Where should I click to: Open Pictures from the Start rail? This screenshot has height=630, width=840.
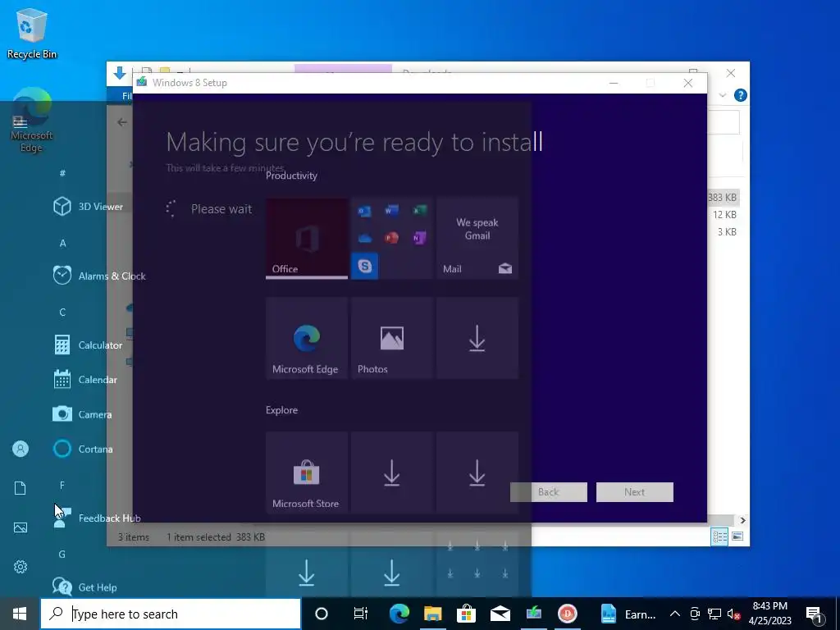coord(21,527)
